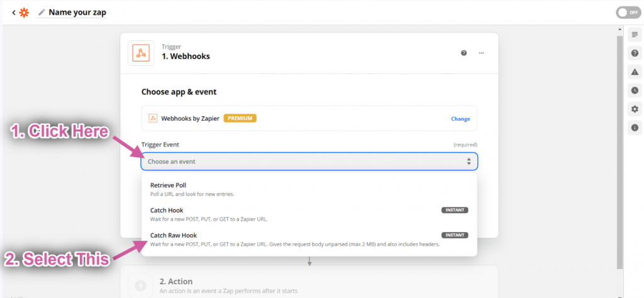Open the info icon in sidebar

635,128
